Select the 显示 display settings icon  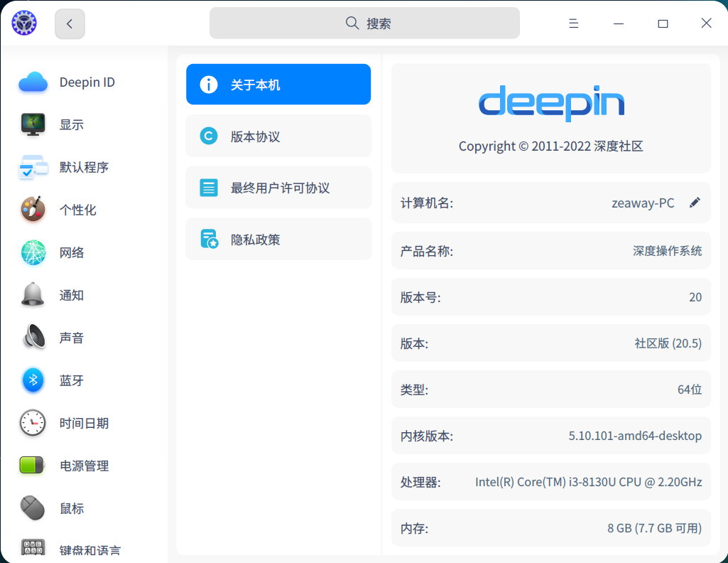pos(32,124)
